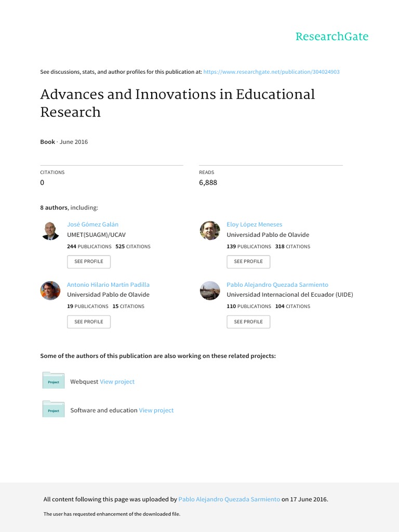Open Antonio Hilario Martín Padilla name link
The image size is (399, 532).
[108, 285]
